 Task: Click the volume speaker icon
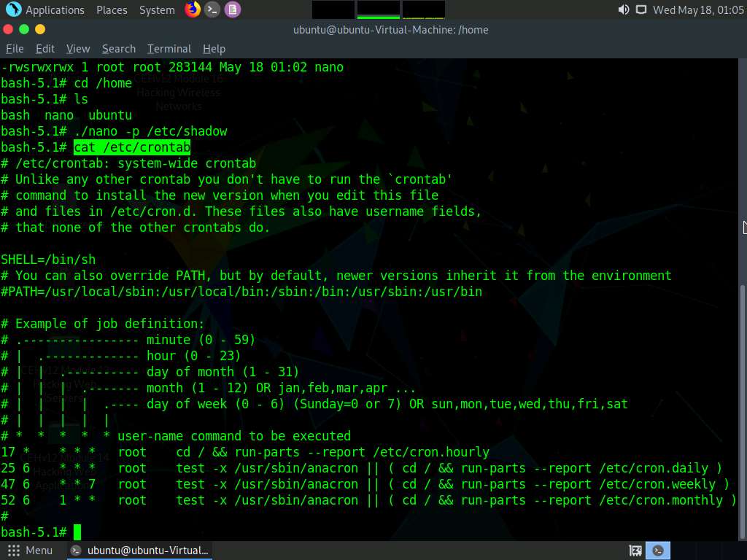(623, 9)
